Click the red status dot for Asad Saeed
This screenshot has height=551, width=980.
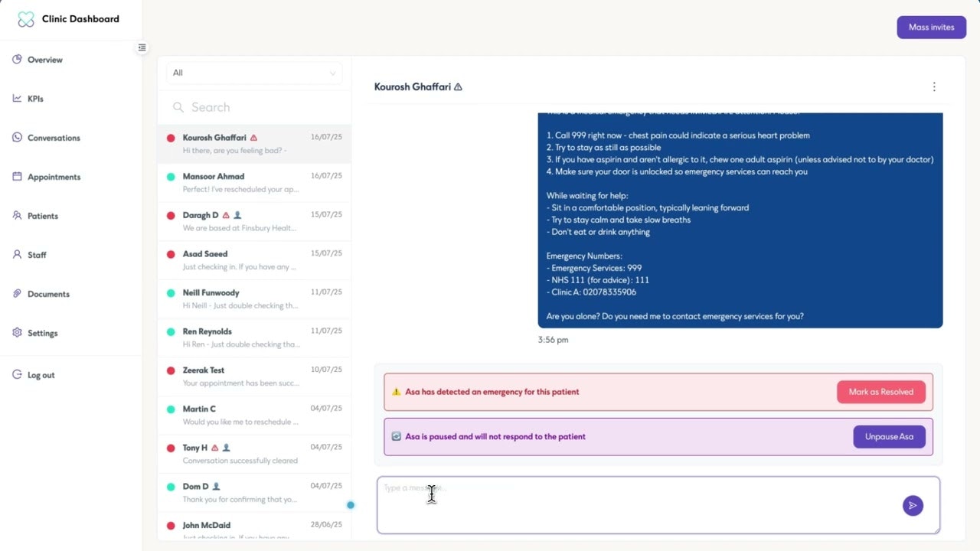pyautogui.click(x=171, y=254)
